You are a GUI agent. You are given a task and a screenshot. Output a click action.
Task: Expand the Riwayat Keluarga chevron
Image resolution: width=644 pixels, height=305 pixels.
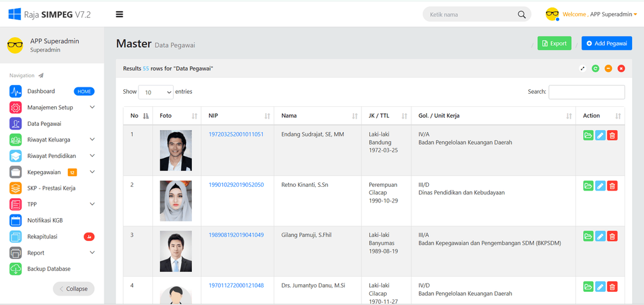(x=92, y=140)
